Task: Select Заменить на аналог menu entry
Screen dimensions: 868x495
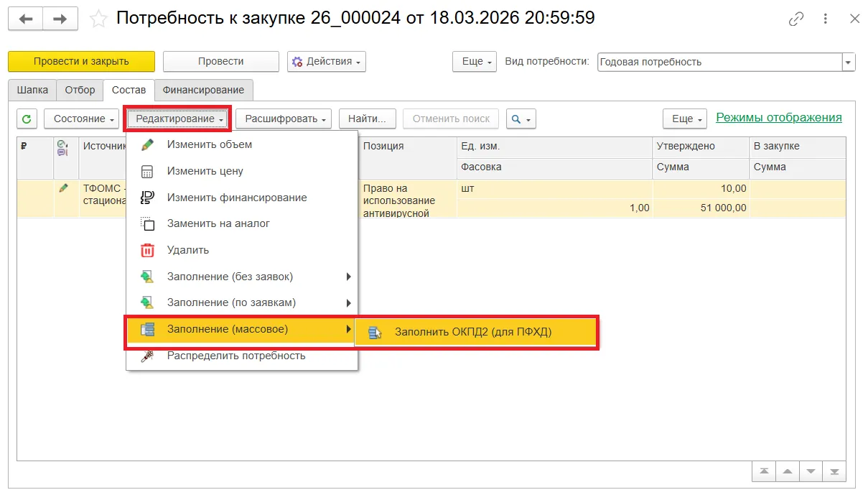Action: (x=242, y=223)
